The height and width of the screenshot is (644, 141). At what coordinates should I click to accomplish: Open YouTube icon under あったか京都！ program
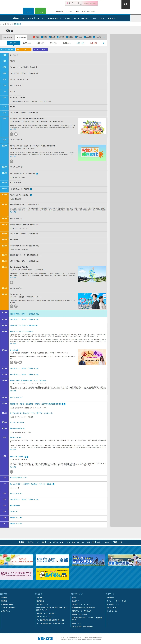[x=20, y=362]
